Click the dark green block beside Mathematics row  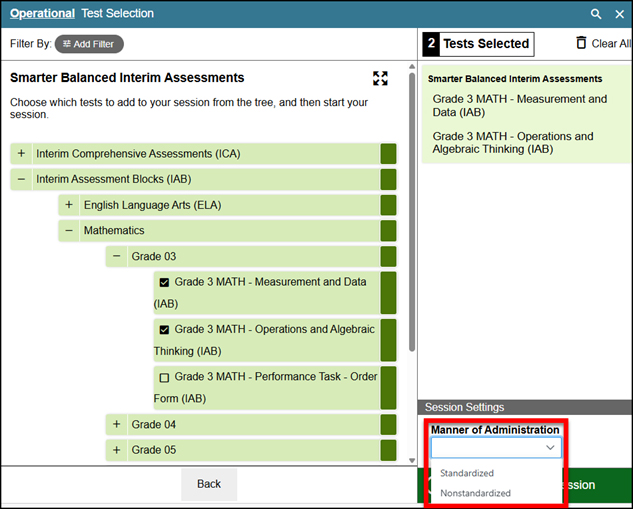click(x=388, y=230)
